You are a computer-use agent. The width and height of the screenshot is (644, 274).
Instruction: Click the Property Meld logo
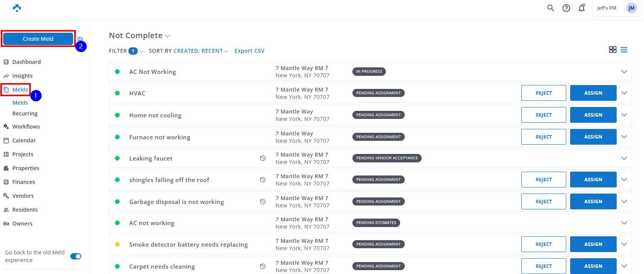point(17,8)
